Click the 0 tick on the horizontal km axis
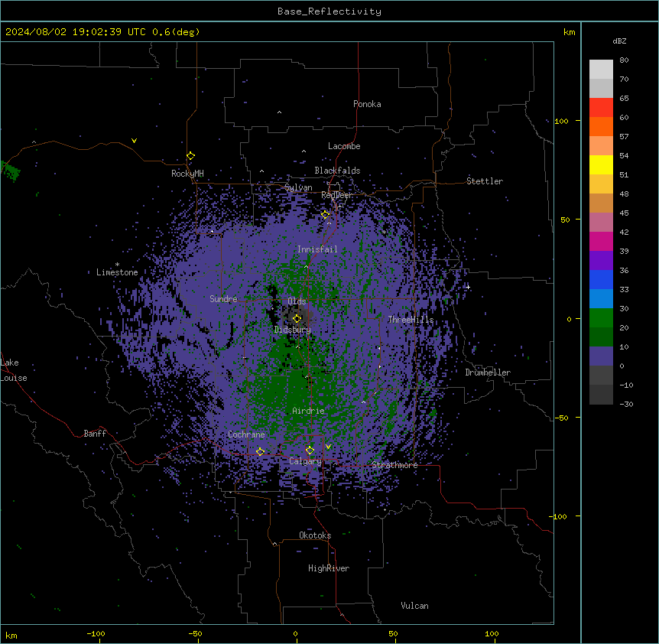The height and width of the screenshot is (644, 659). coord(295,633)
